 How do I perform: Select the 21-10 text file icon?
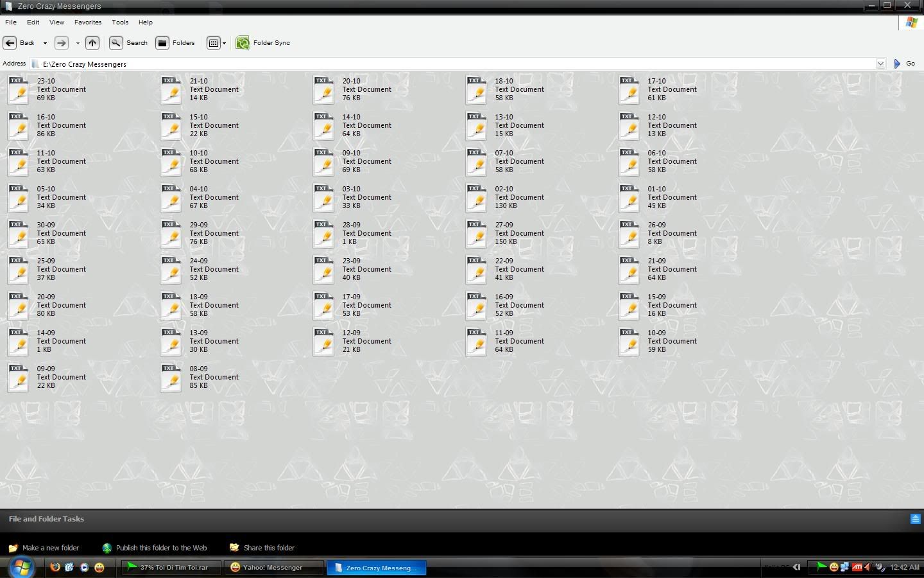[x=171, y=90]
